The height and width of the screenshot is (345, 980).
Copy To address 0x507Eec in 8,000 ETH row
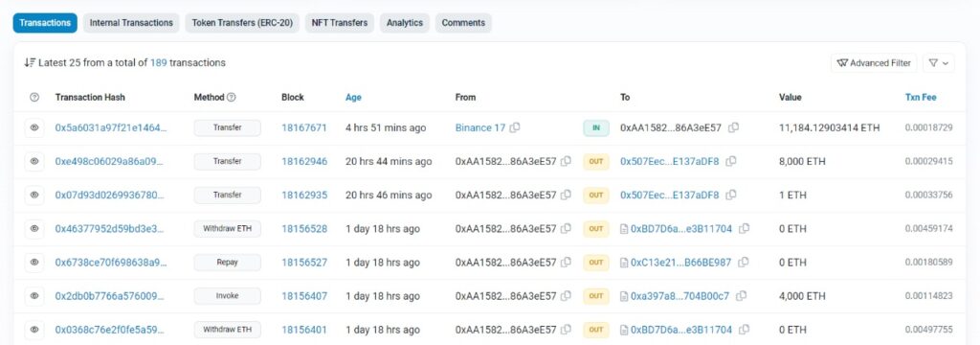[x=731, y=162]
